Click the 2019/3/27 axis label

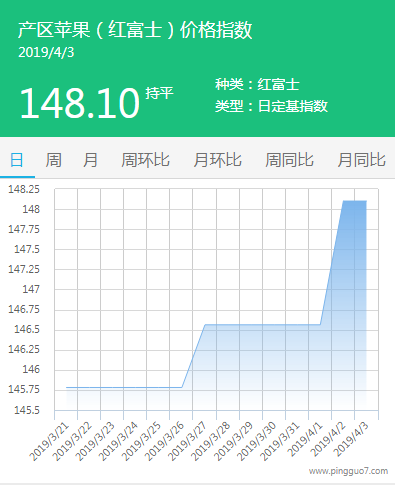click(x=188, y=441)
